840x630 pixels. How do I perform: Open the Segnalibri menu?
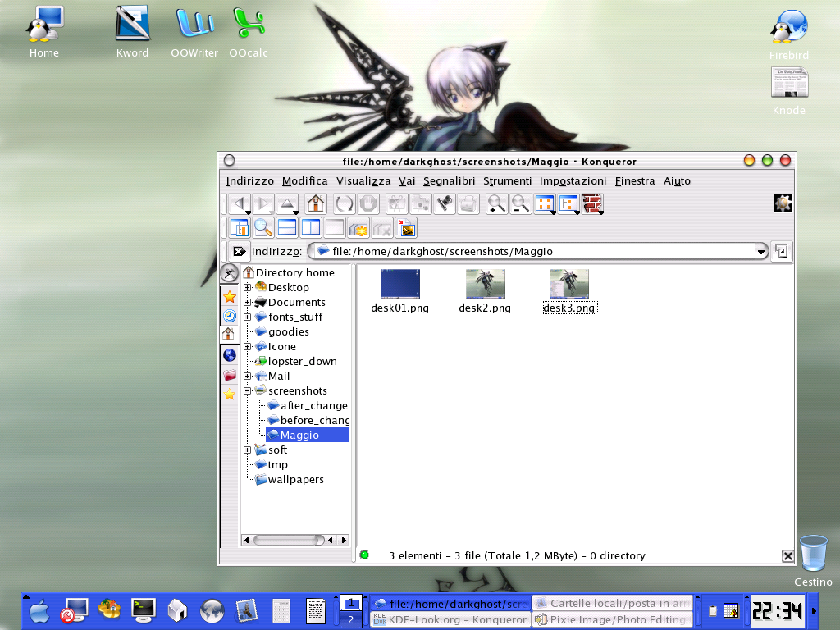(449, 181)
